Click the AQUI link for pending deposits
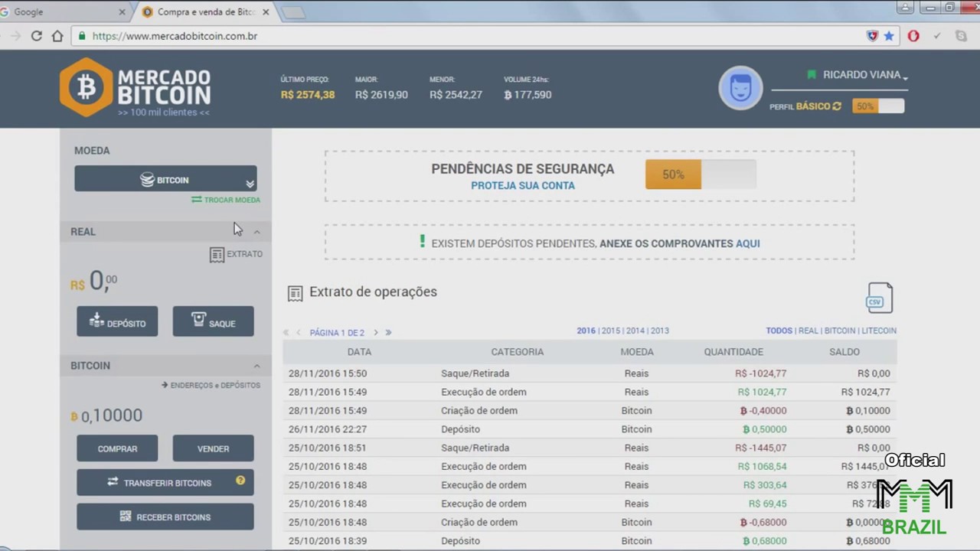The height and width of the screenshot is (551, 980). [748, 243]
